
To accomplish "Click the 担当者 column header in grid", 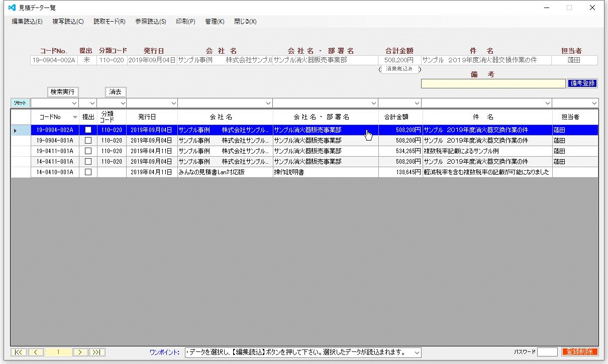I will 575,116.
